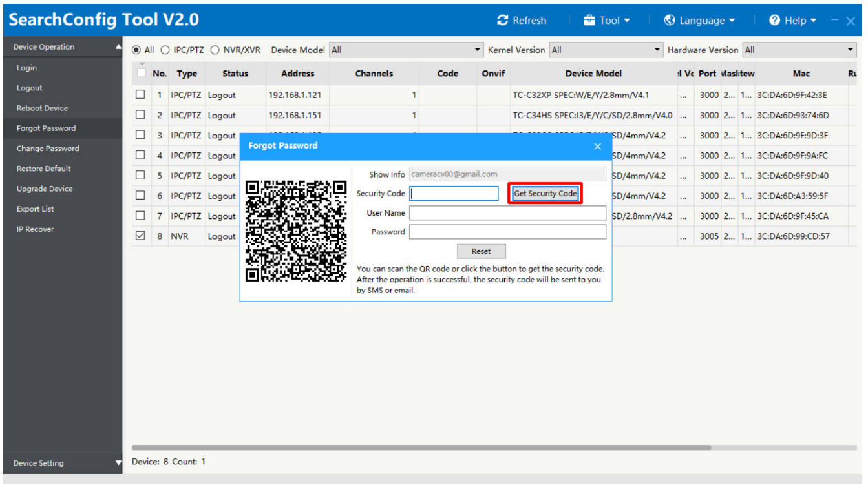Viewport: 868px width, 492px height.
Task: Expand the Device Setting section
Action: [x=118, y=463]
